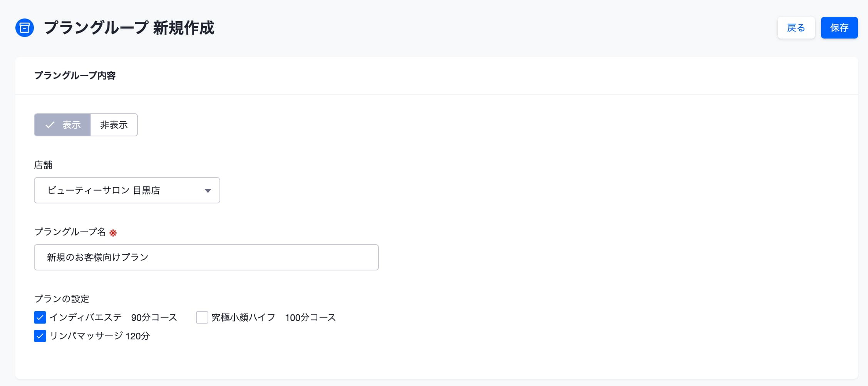Focus the プラングループ名 text field
Viewport: 868px width, 386px height.
click(206, 257)
